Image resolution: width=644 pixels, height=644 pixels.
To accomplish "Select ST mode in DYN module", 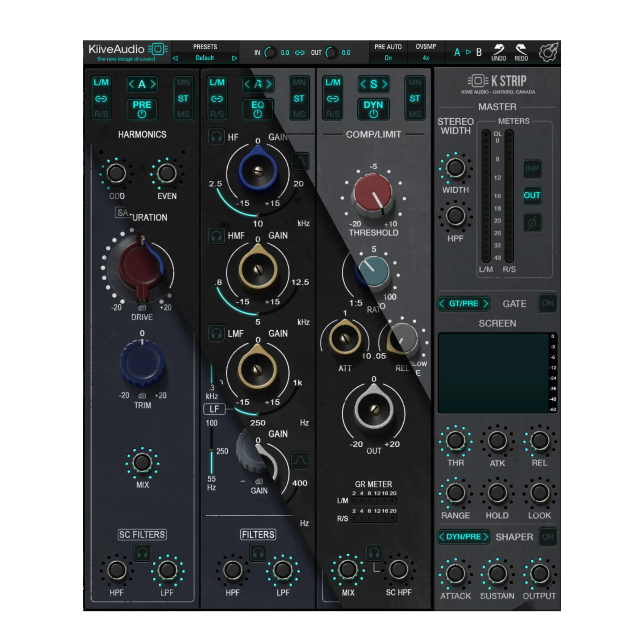I will click(415, 99).
